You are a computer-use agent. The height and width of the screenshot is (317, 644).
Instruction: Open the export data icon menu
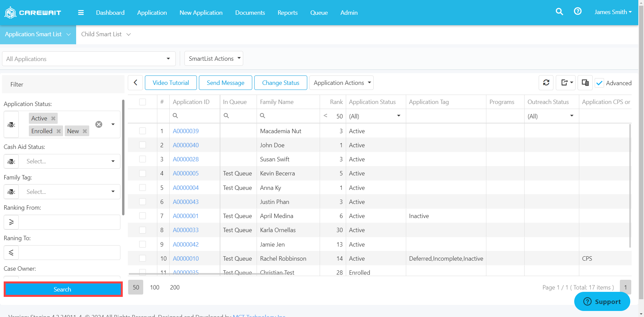coord(566,83)
